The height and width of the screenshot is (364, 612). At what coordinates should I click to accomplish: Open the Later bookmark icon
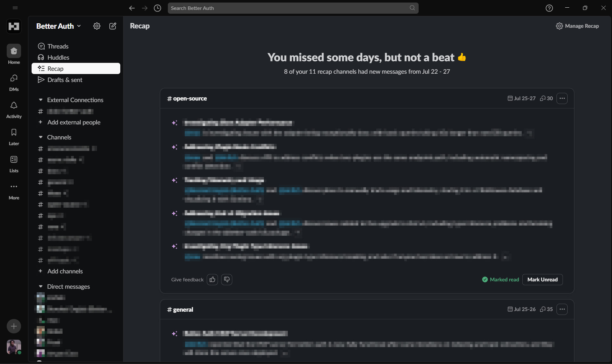tap(14, 137)
